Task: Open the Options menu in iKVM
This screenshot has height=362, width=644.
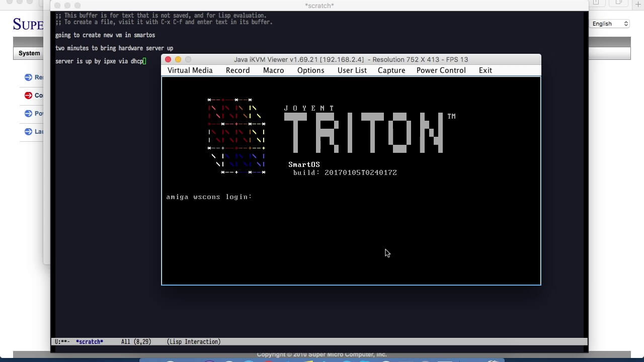Action: (310, 70)
